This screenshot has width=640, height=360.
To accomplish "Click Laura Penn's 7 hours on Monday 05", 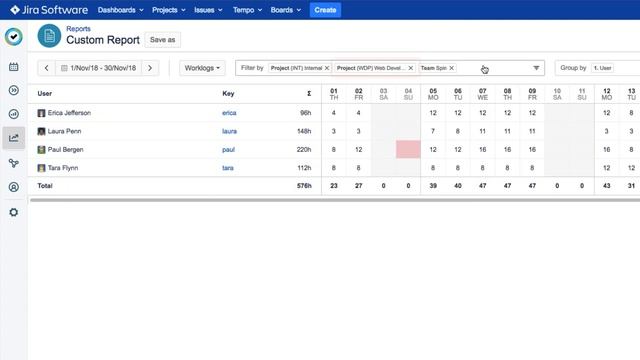I will (x=433, y=131).
